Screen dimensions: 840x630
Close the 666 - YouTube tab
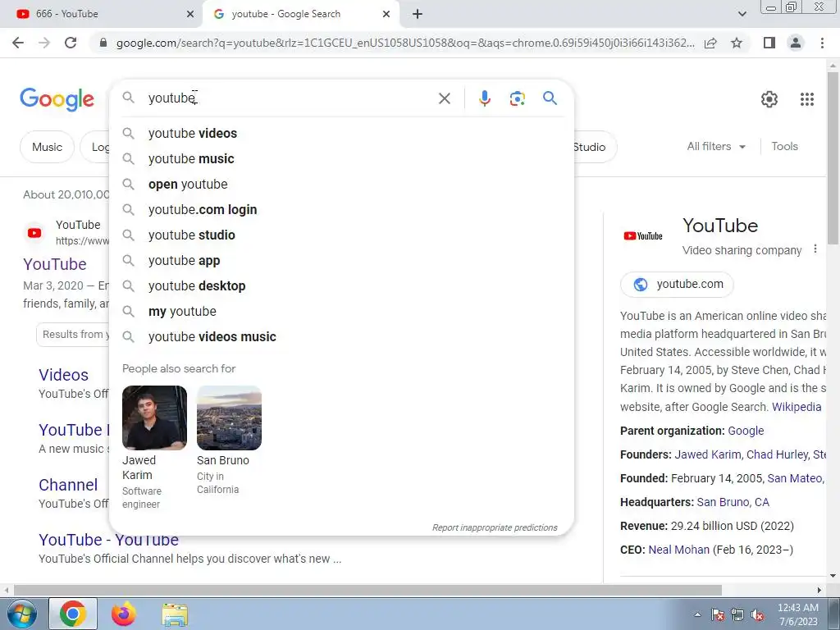click(x=189, y=14)
